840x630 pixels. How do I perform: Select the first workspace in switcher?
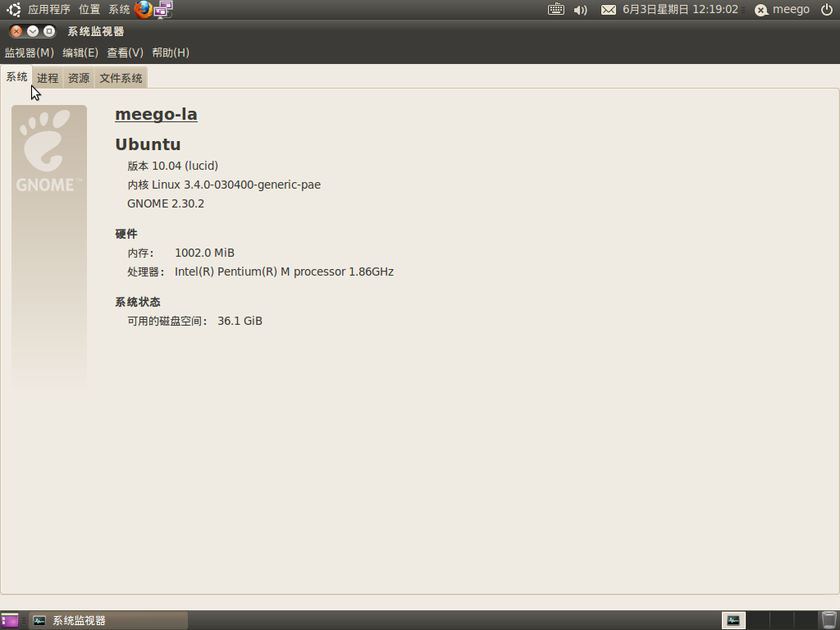733,620
